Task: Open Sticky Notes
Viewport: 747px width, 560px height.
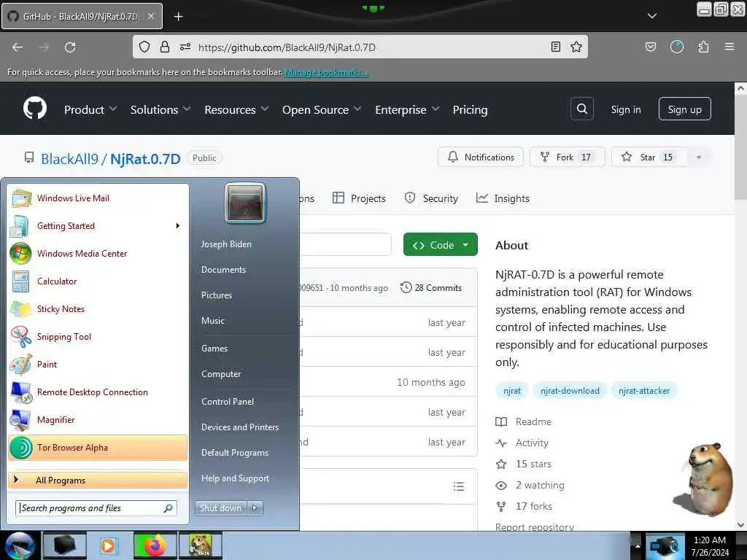Action: (98, 308)
